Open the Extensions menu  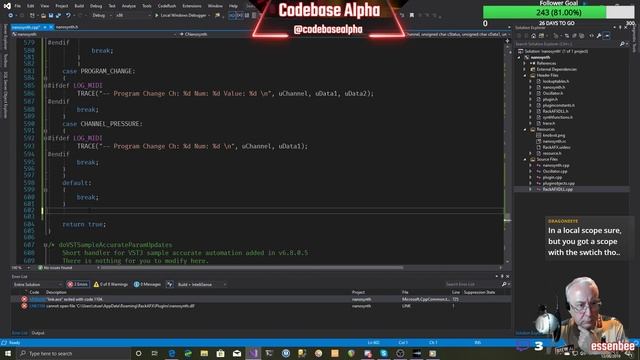pyautogui.click(x=192, y=6)
